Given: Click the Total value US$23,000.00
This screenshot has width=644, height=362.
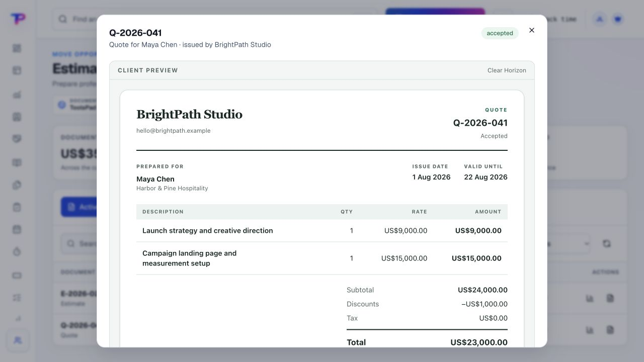Looking at the screenshot, I should pos(479,342).
